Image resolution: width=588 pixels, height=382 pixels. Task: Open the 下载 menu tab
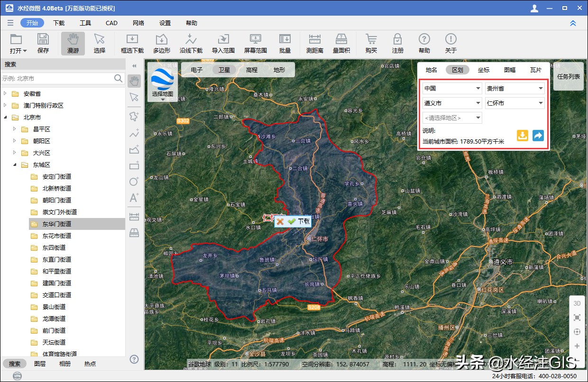coord(59,23)
